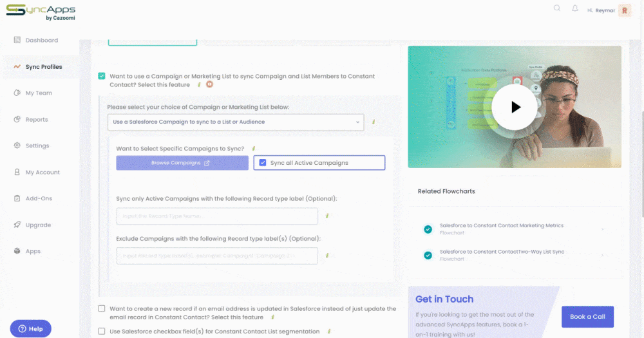
Task: Click the Settings gear sidebar icon
Action: pyautogui.click(x=17, y=146)
